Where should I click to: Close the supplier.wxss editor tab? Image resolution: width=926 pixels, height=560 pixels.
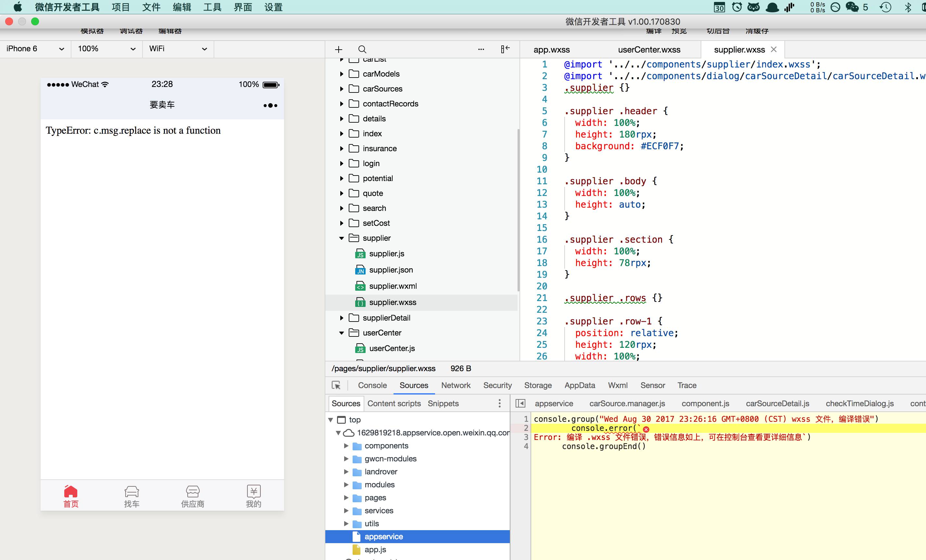(773, 50)
